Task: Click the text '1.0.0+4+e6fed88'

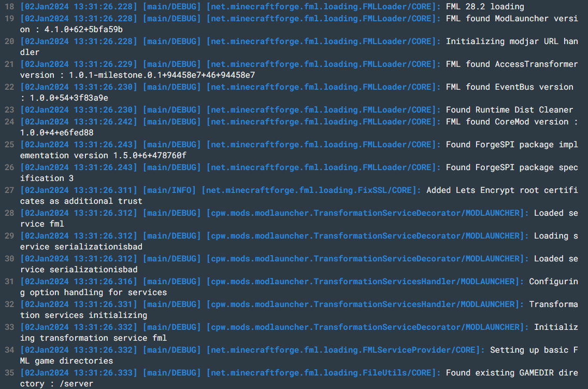Action: (x=57, y=133)
